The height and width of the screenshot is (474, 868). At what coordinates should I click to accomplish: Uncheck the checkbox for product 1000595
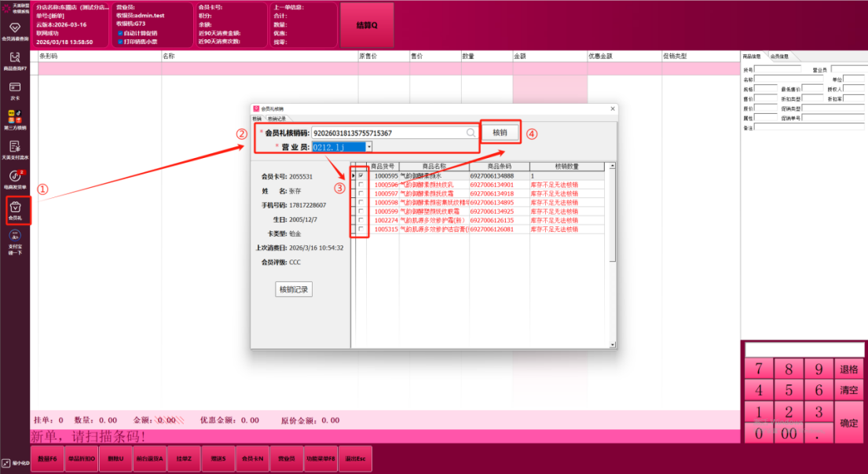[x=361, y=176]
